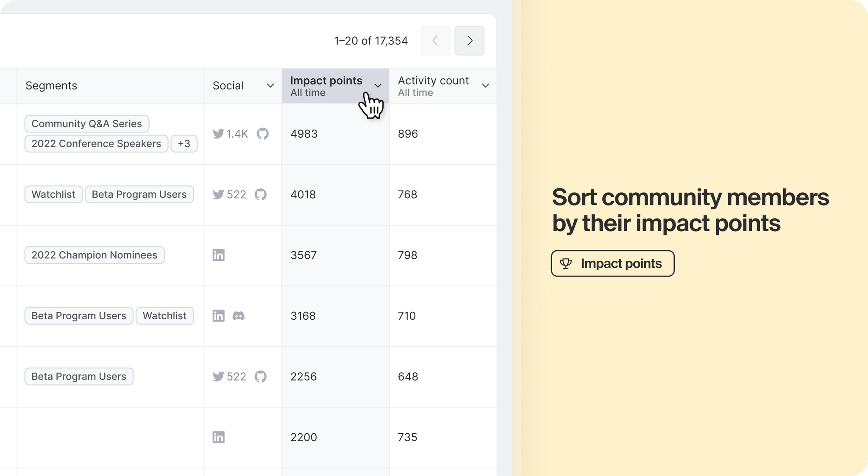The width and height of the screenshot is (868, 476).
Task: Click the 2022 Champion Nominees tag
Action: click(x=94, y=255)
